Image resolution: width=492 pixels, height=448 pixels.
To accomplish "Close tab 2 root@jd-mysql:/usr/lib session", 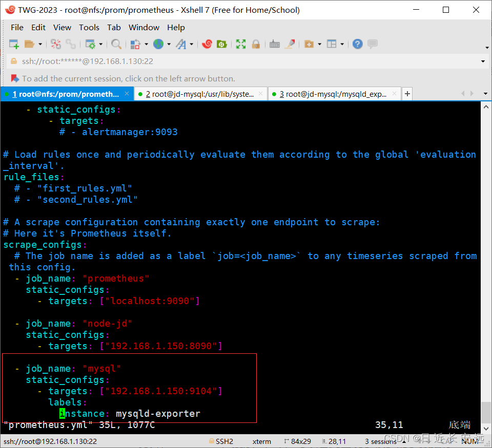I will pos(260,94).
